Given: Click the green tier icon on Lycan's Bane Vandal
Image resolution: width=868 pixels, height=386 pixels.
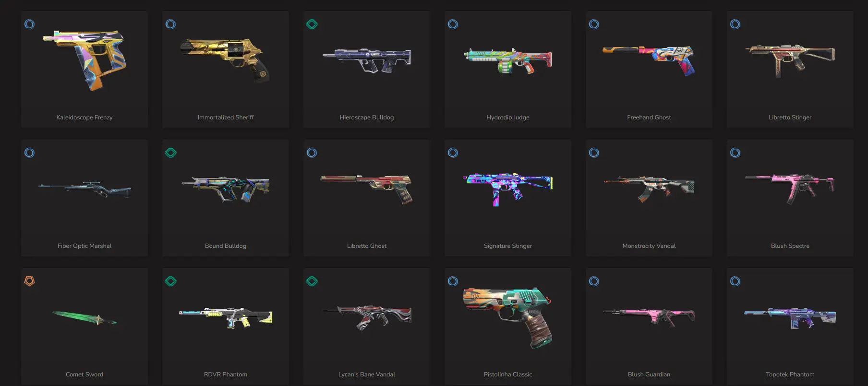Looking at the screenshot, I should (x=312, y=281).
